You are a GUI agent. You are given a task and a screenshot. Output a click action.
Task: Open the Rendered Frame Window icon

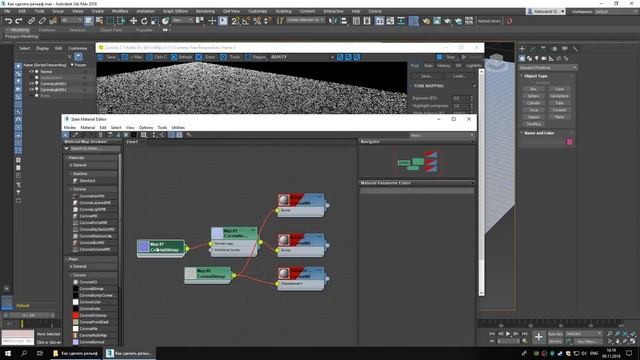pyautogui.click(x=437, y=21)
